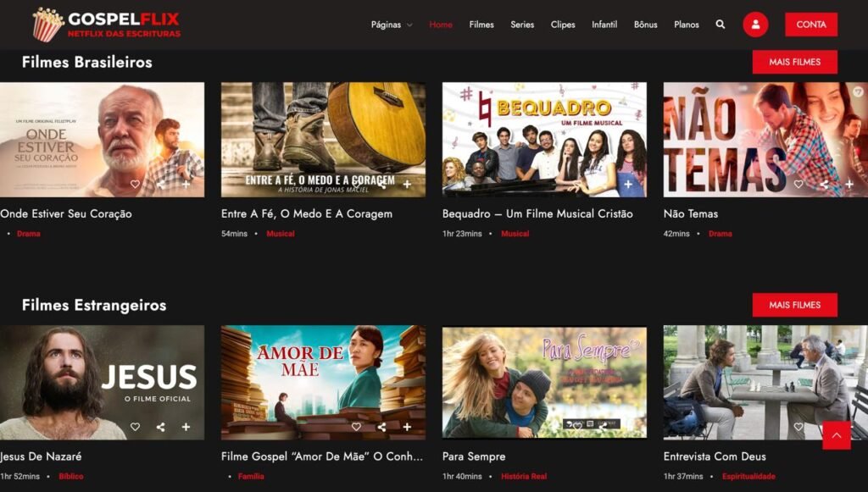
Task: Toggle heart on Entrevista Com Deus
Action: click(x=798, y=427)
